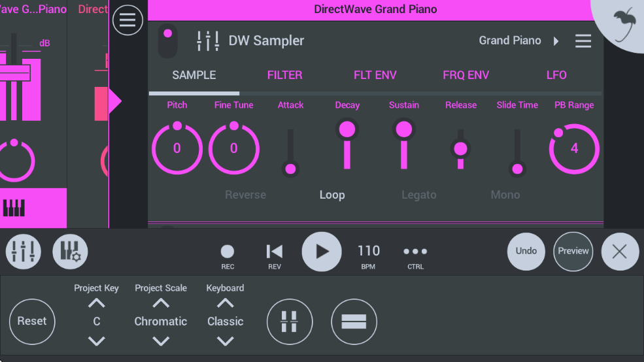
Task: Enable the Reverse option
Action: pos(245,195)
